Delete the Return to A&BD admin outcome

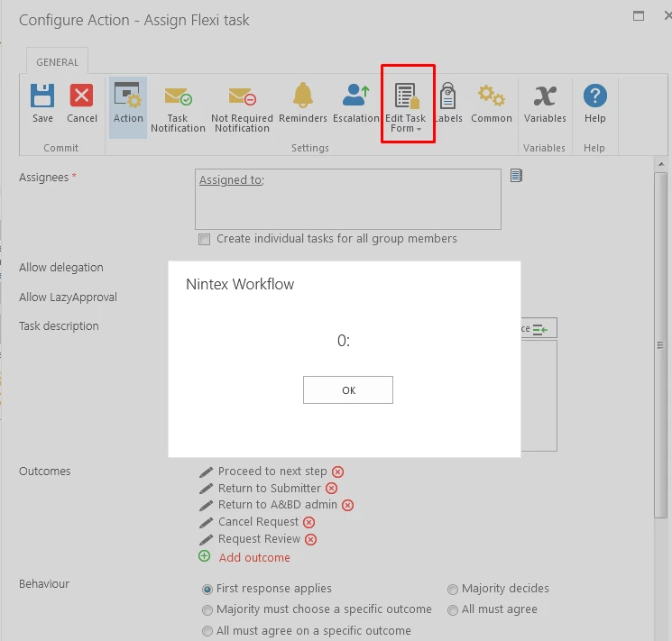tap(347, 505)
